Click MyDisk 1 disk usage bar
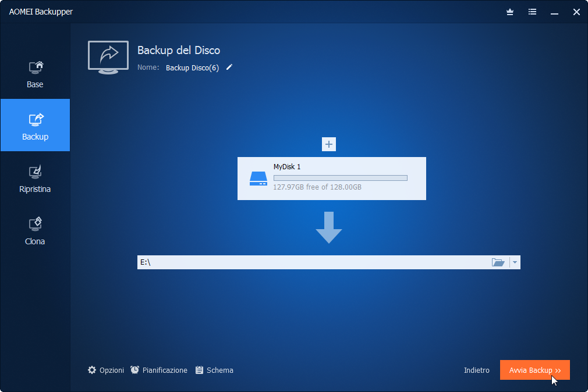 click(340, 178)
